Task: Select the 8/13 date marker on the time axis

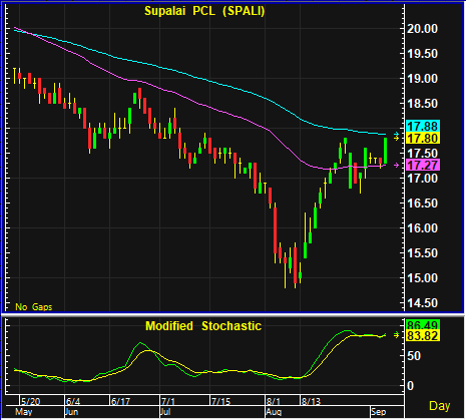Action: pos(311,401)
